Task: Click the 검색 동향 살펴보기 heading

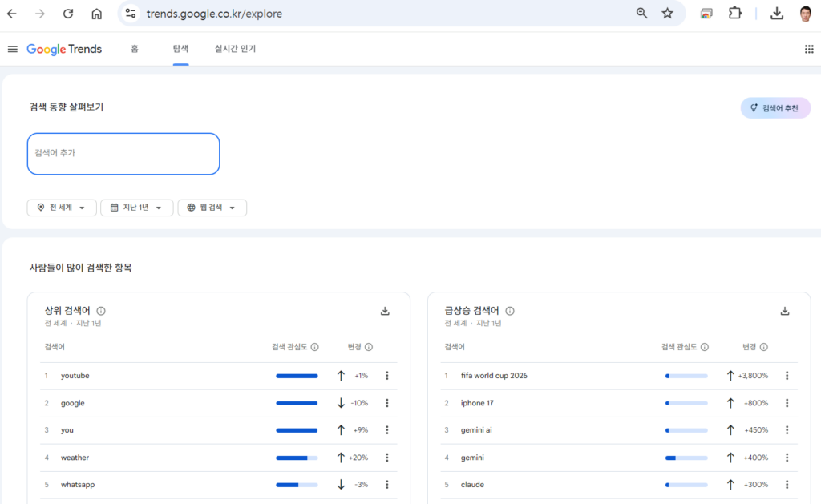Action: tap(67, 107)
